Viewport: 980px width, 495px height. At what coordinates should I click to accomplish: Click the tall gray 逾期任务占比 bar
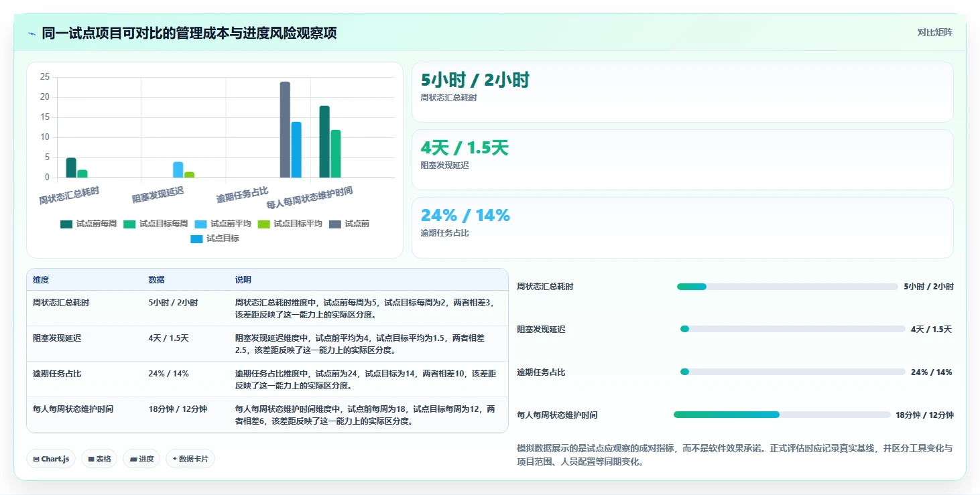coord(285,129)
